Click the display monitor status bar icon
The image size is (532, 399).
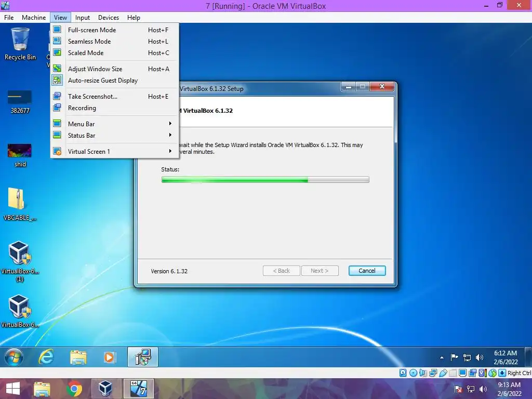click(462, 373)
